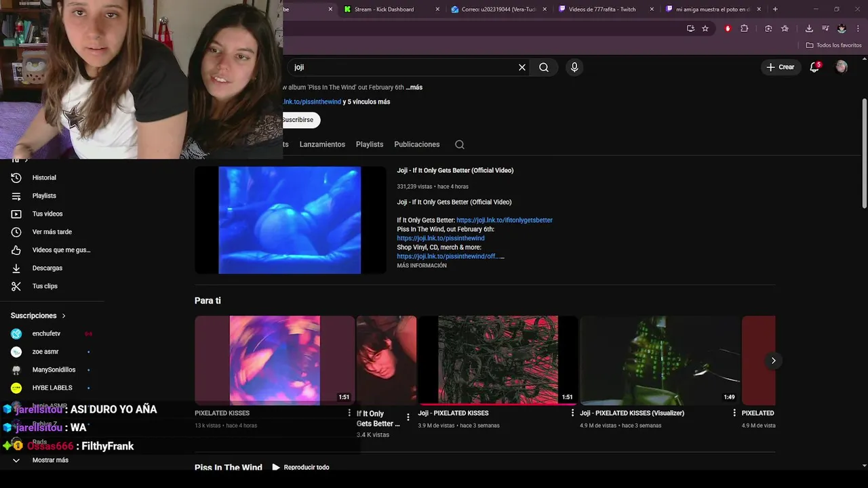Open the browser profile avatar
The height and width of the screenshot is (488, 868).
(842, 28)
